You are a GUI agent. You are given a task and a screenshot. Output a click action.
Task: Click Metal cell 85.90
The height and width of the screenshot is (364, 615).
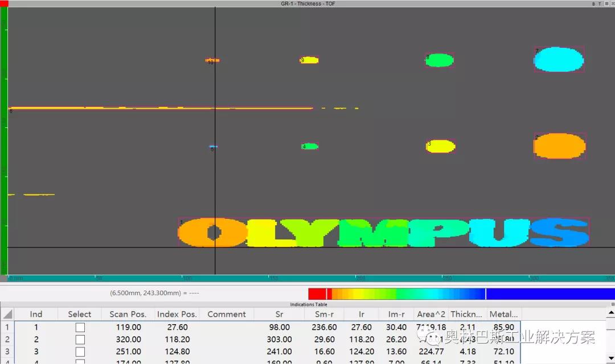point(503,327)
